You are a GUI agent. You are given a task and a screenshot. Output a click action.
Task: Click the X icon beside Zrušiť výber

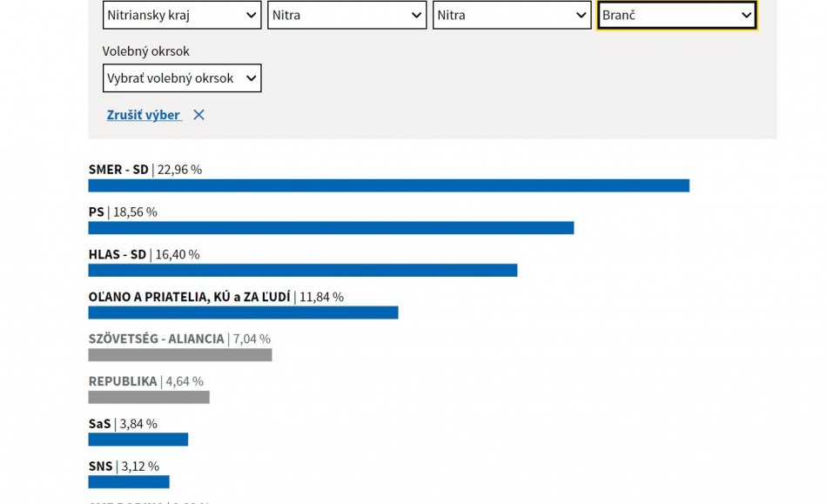[198, 115]
